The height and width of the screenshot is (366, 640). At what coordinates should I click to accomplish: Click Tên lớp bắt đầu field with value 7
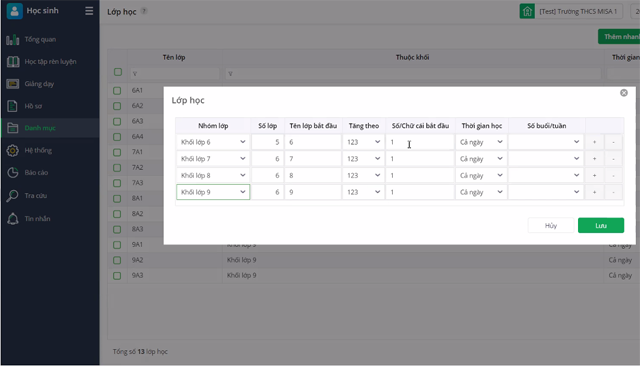pos(313,159)
